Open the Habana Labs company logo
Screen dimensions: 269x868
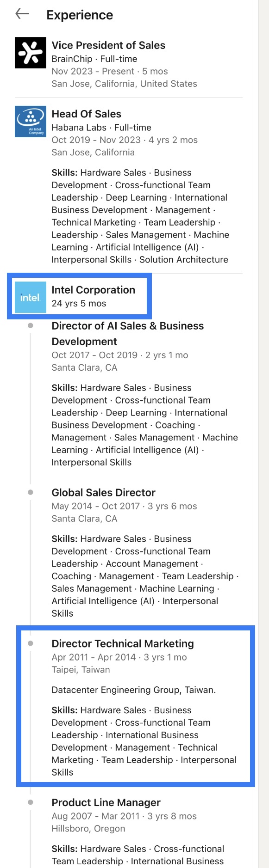31,122
